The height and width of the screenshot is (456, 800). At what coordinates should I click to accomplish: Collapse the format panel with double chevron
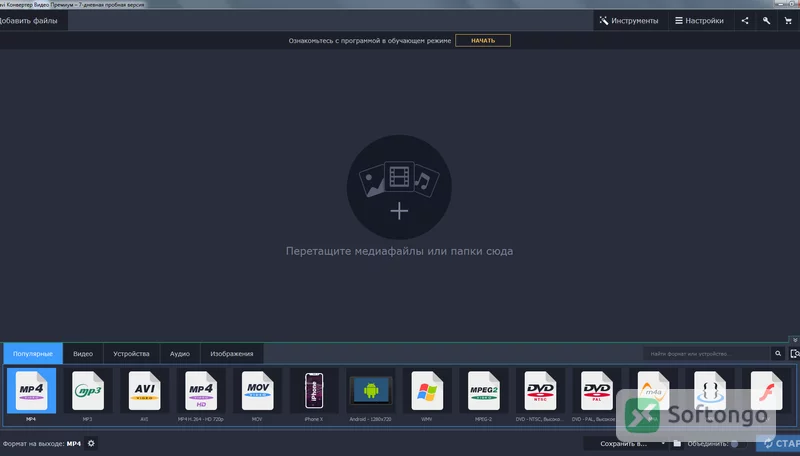(x=795, y=340)
